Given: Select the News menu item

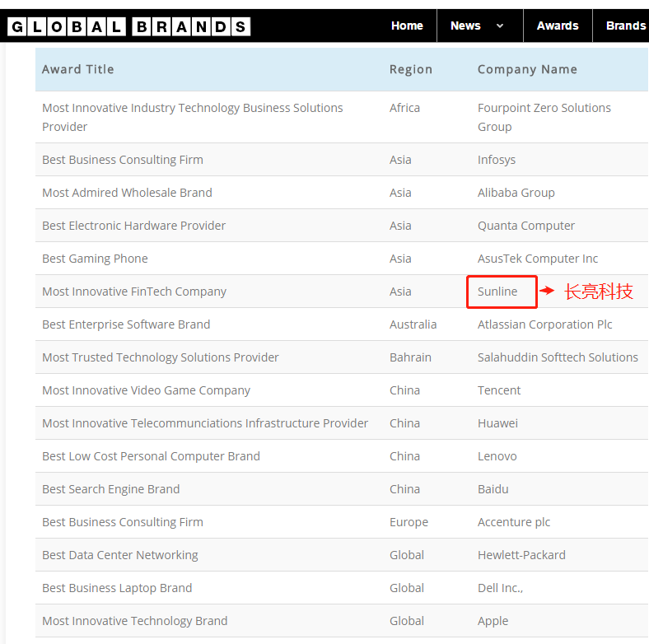Looking at the screenshot, I should click(x=465, y=26).
